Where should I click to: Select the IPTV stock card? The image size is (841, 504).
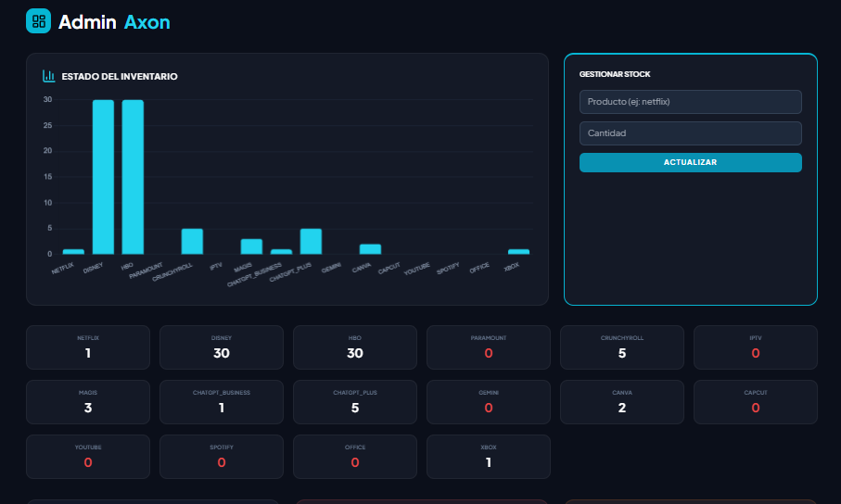coord(756,347)
